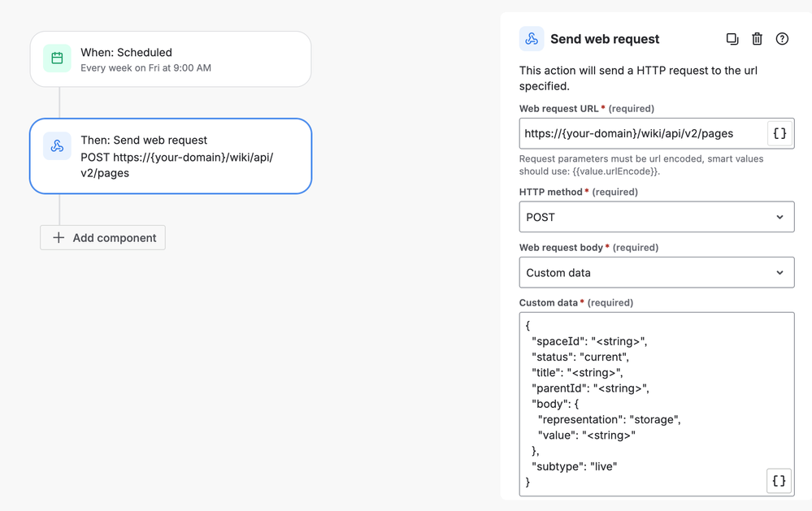Delete the action using the trash icon
Viewport: 812px width, 511px height.
point(757,39)
